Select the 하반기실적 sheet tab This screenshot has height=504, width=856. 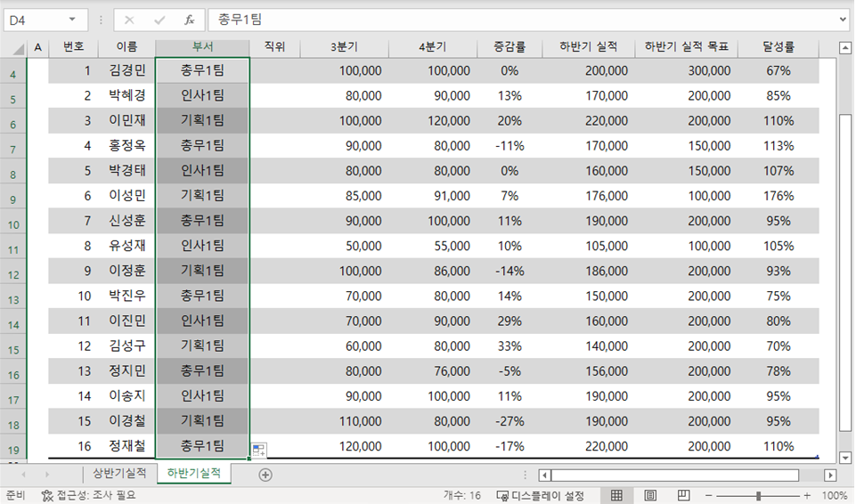(x=194, y=474)
